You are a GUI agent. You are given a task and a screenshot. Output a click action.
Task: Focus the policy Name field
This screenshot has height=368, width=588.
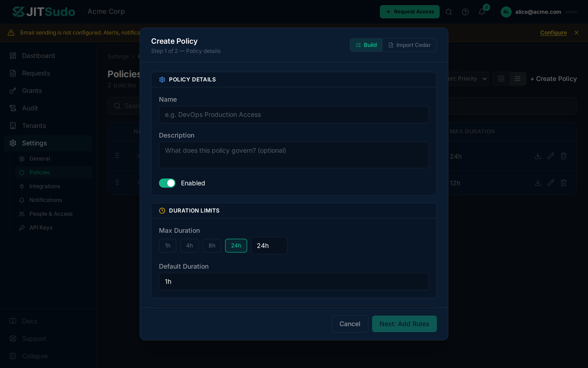pos(294,115)
